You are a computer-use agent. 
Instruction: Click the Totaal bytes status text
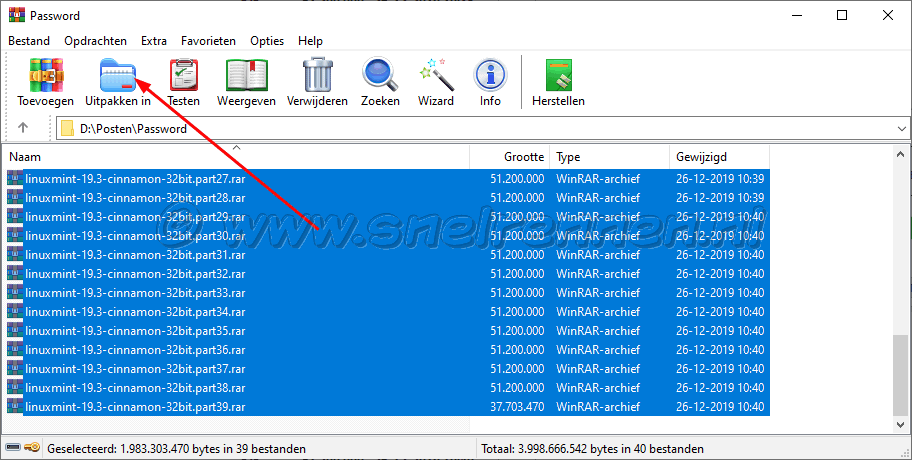pyautogui.click(x=592, y=449)
